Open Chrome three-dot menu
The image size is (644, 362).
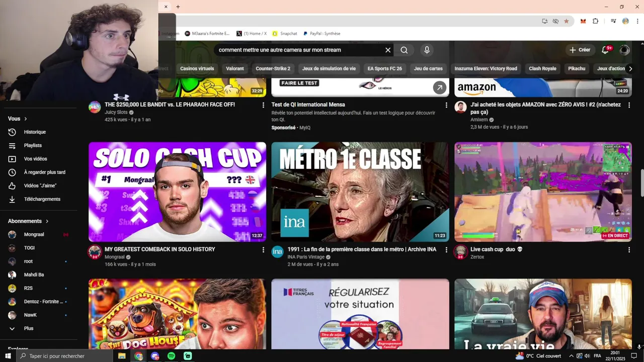pyautogui.click(x=637, y=21)
